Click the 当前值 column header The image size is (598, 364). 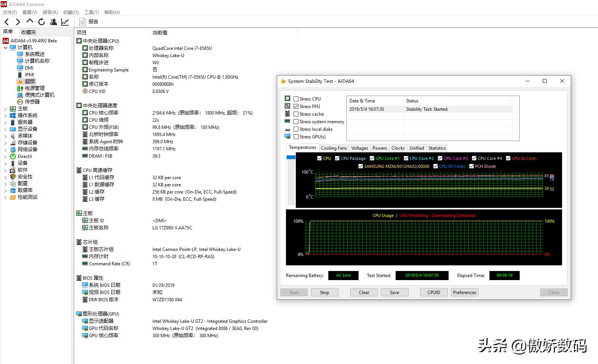(x=223, y=33)
